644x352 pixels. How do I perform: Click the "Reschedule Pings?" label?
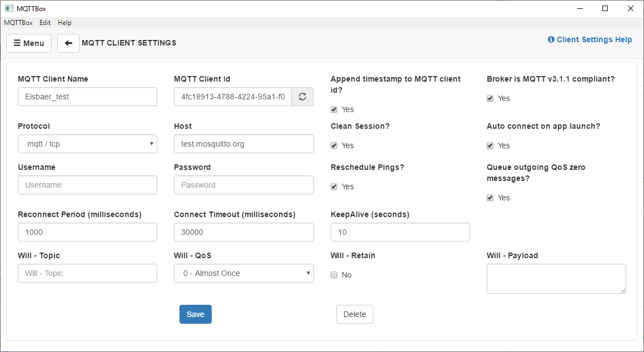(x=367, y=167)
